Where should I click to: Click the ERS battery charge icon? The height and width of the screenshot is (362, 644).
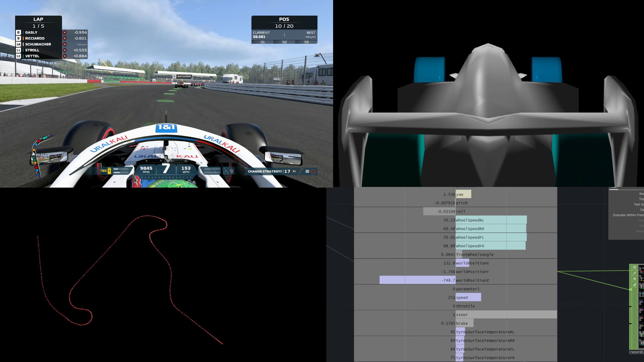tap(109, 171)
